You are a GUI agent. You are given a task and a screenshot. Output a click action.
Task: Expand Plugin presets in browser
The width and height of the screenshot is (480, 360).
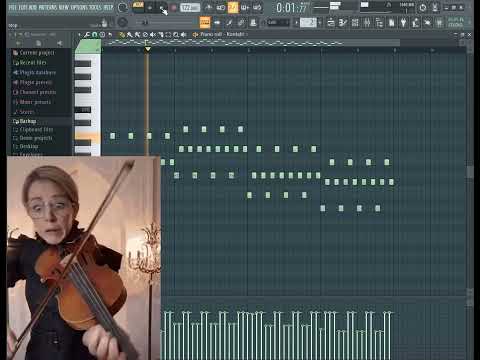point(32,82)
